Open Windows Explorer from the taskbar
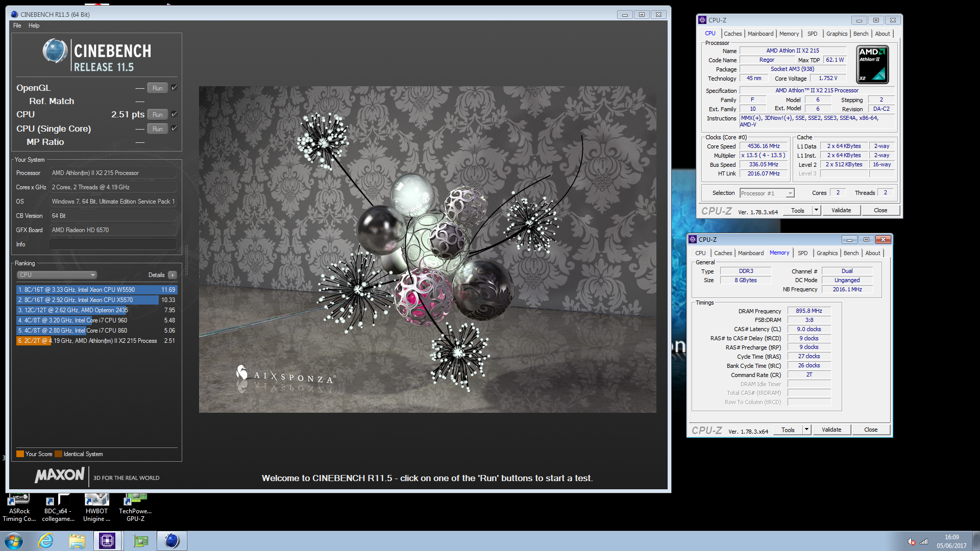980x551 pixels. tap(77, 541)
